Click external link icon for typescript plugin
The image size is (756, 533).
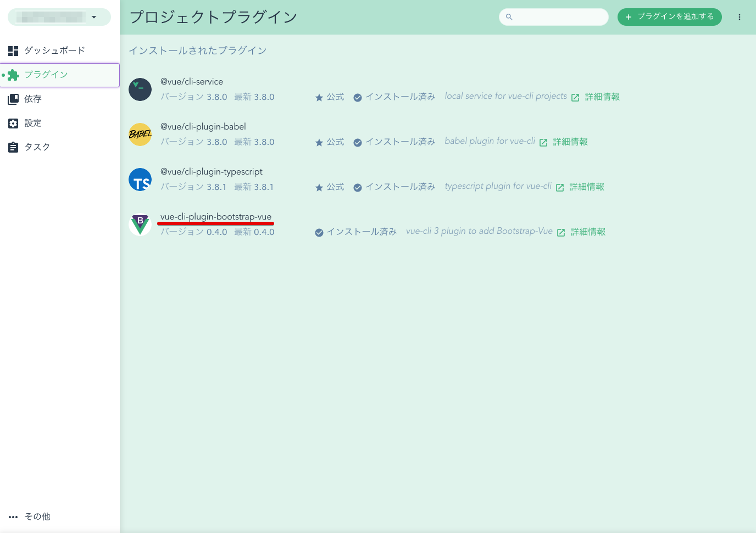560,188
